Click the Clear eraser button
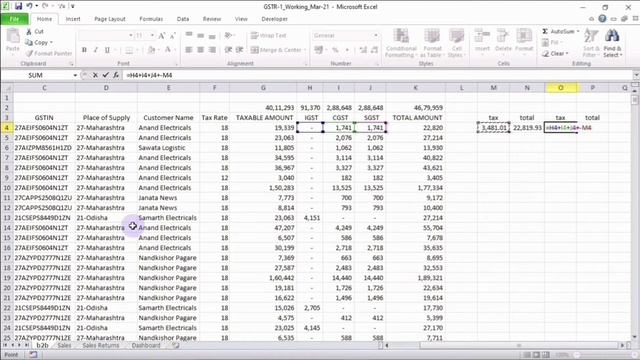The width and height of the screenshot is (640, 360). (x=554, y=53)
